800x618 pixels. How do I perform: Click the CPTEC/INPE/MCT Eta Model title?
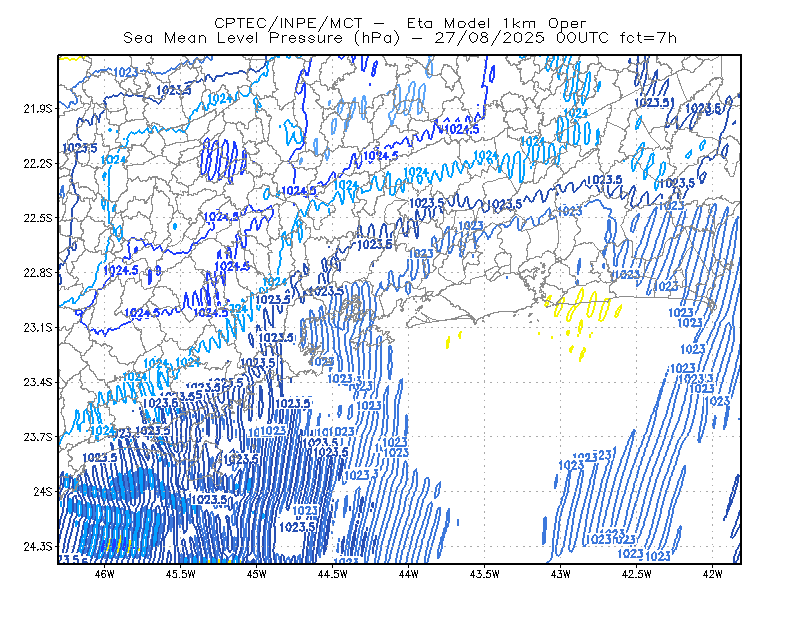[x=400, y=23]
